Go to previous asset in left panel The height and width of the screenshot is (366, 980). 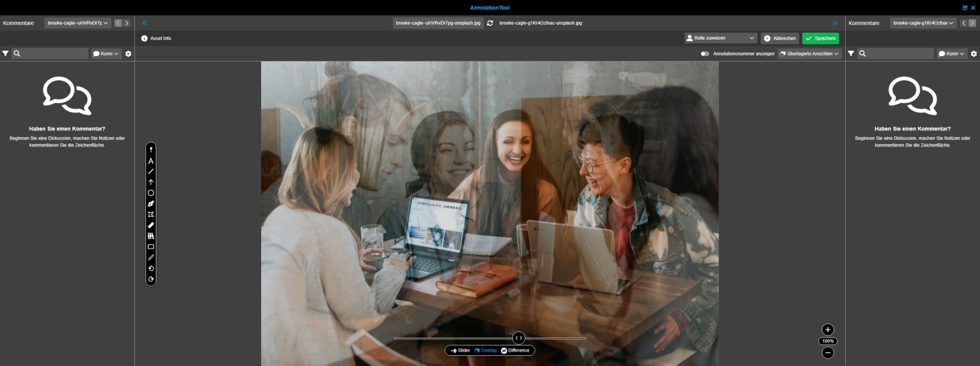point(118,23)
